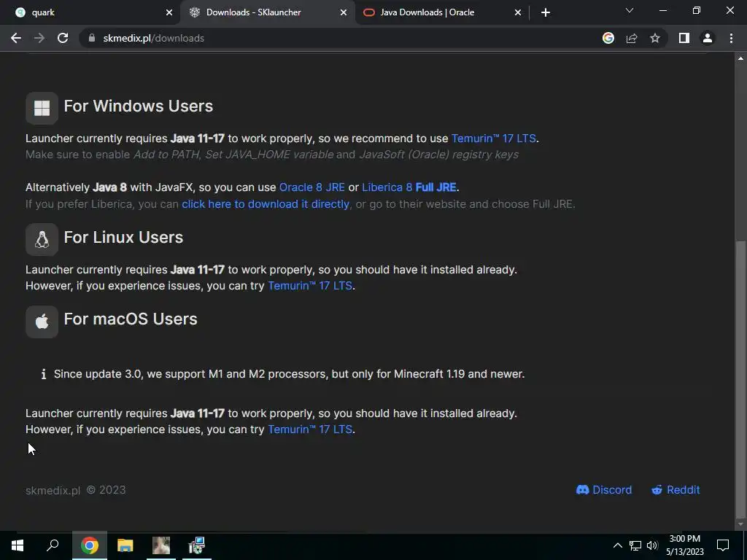The width and height of the screenshot is (747, 560).
Task: Go back to the previous page
Action: (16, 38)
